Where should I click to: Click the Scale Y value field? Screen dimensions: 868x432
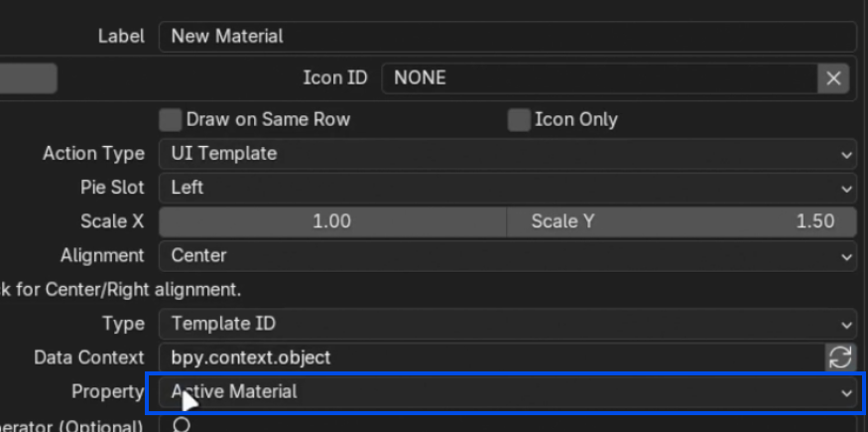(682, 221)
